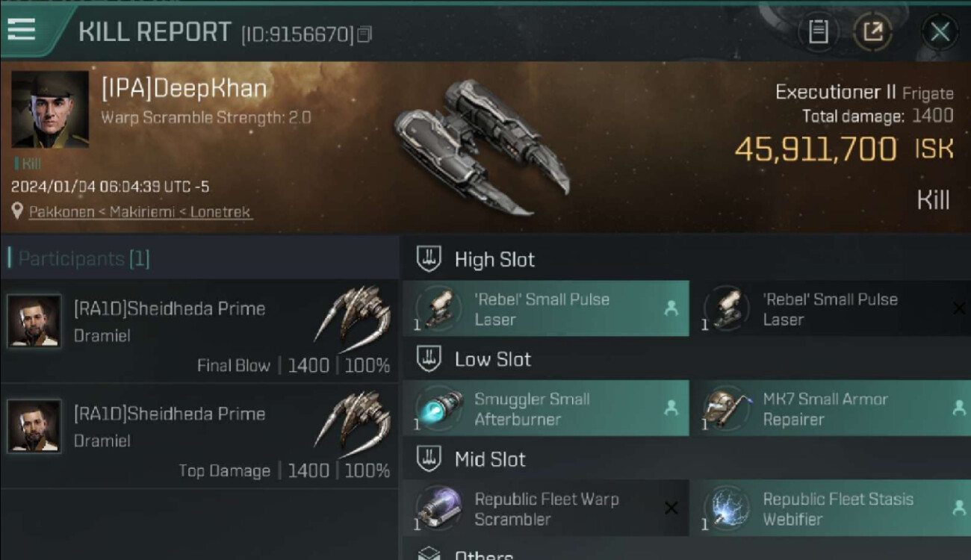Select Sheidheda Prime Final Blow portrait
The image size is (971, 560).
[34, 321]
